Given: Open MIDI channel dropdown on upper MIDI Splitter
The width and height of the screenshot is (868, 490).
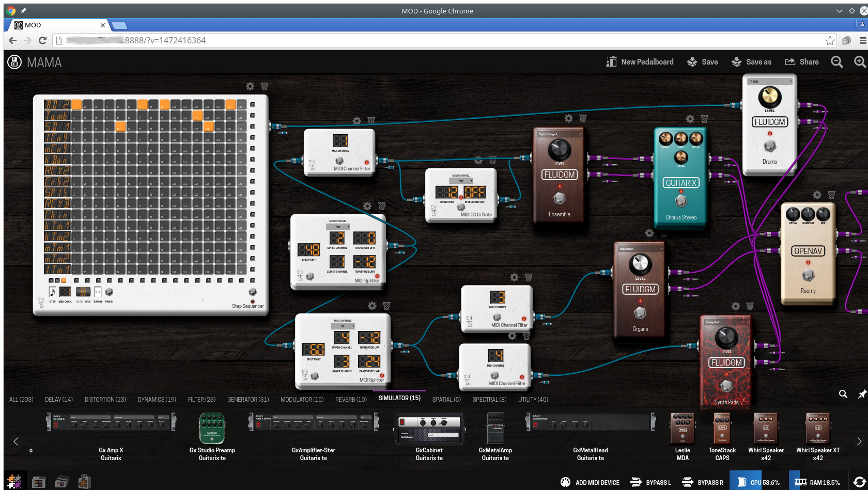Looking at the screenshot, I should tap(338, 227).
